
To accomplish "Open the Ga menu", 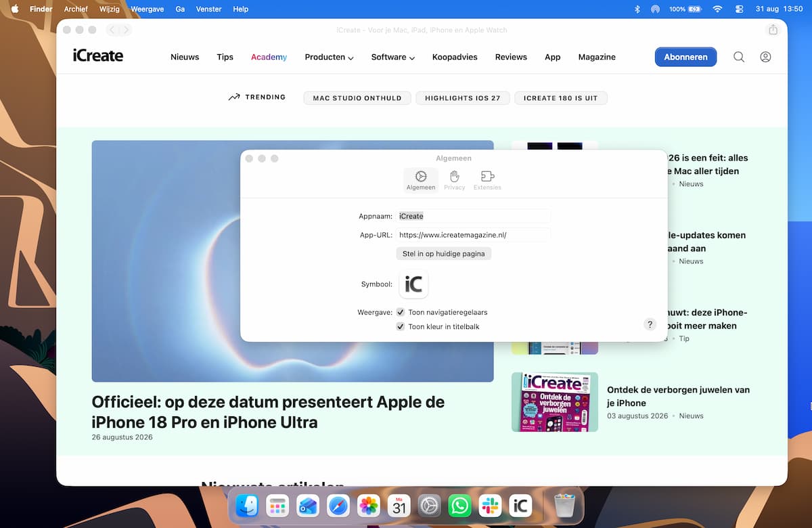I will coord(180,9).
